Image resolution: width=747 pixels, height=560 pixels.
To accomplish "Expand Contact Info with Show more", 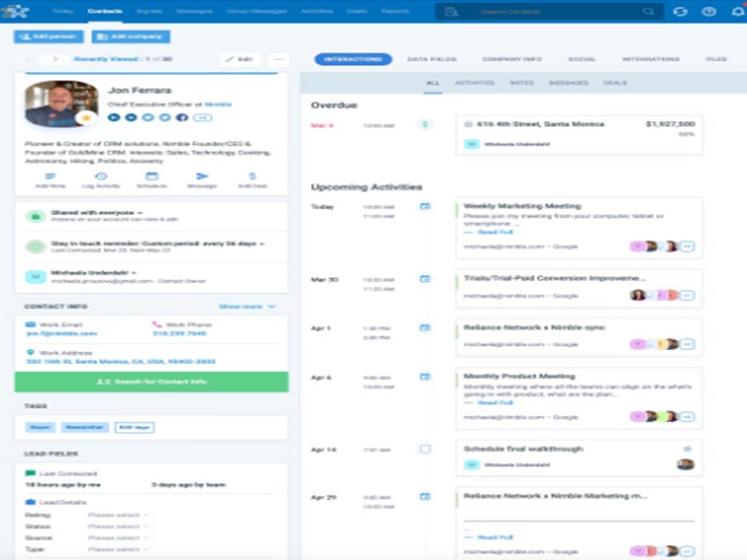I will [247, 306].
